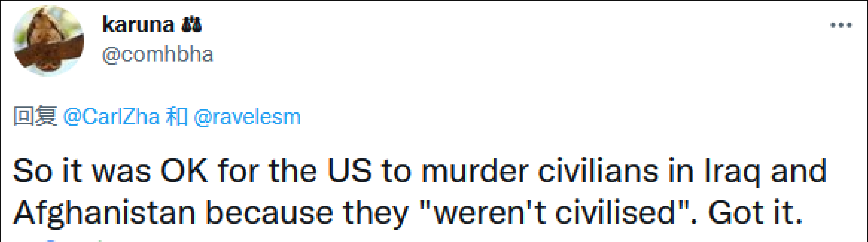The height and width of the screenshot is (242, 868).
Task: Click the "Got it." sentence ending
Action: [x=755, y=213]
